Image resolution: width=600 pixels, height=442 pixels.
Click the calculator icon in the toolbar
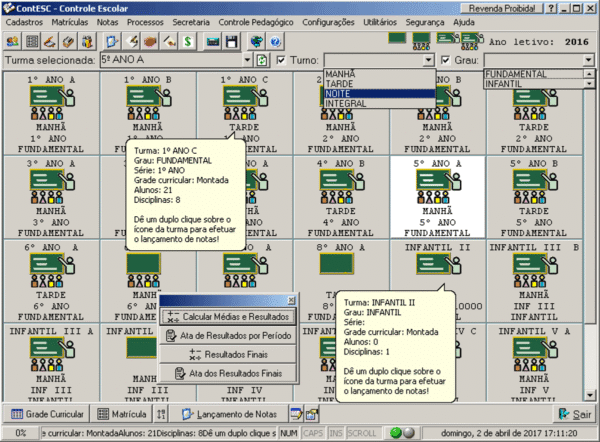tap(33, 42)
